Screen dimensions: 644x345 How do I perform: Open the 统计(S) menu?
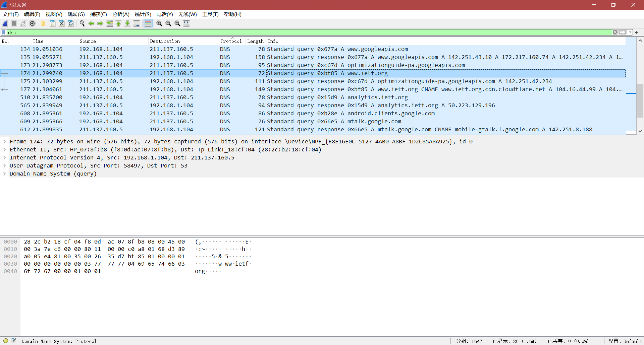(x=143, y=14)
